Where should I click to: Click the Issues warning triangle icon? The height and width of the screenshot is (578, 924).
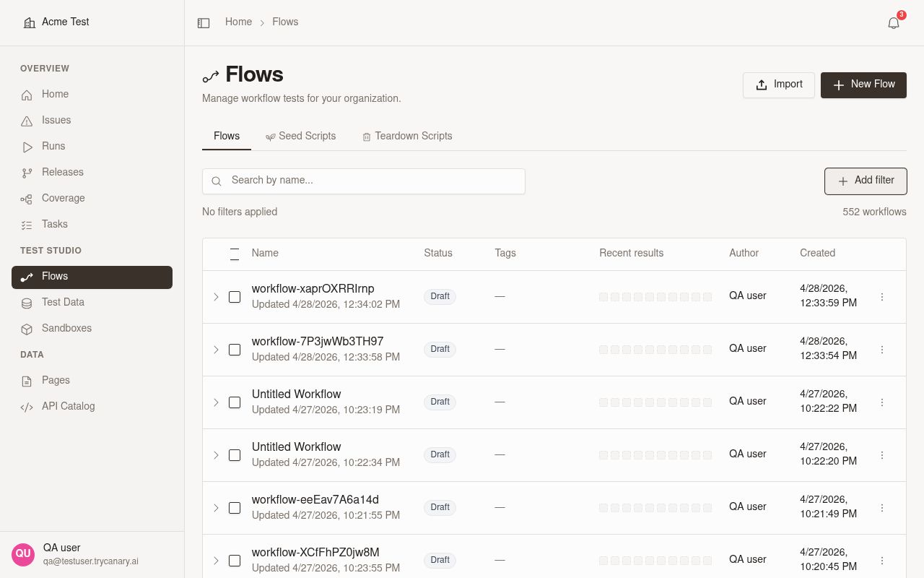coord(27,121)
